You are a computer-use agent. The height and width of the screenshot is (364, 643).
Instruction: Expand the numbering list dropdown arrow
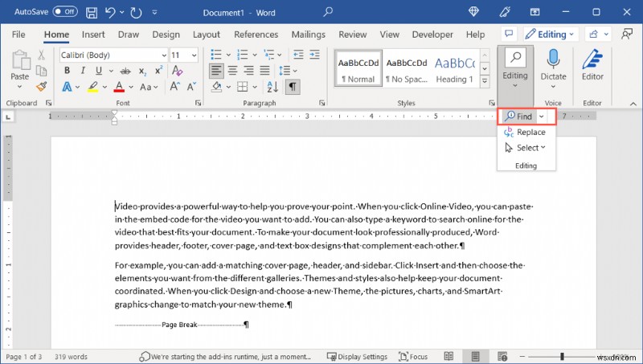255,55
